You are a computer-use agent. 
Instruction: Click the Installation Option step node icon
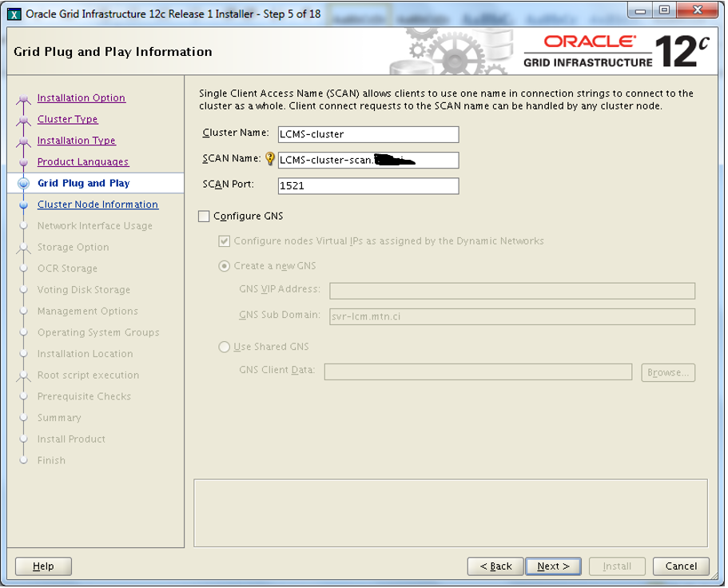23,99
